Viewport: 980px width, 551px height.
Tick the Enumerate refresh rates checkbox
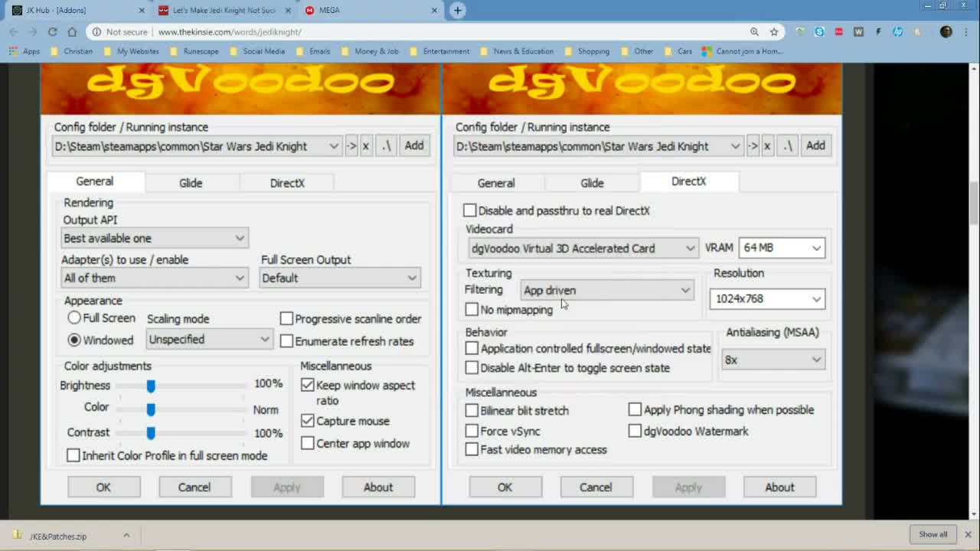pos(286,341)
